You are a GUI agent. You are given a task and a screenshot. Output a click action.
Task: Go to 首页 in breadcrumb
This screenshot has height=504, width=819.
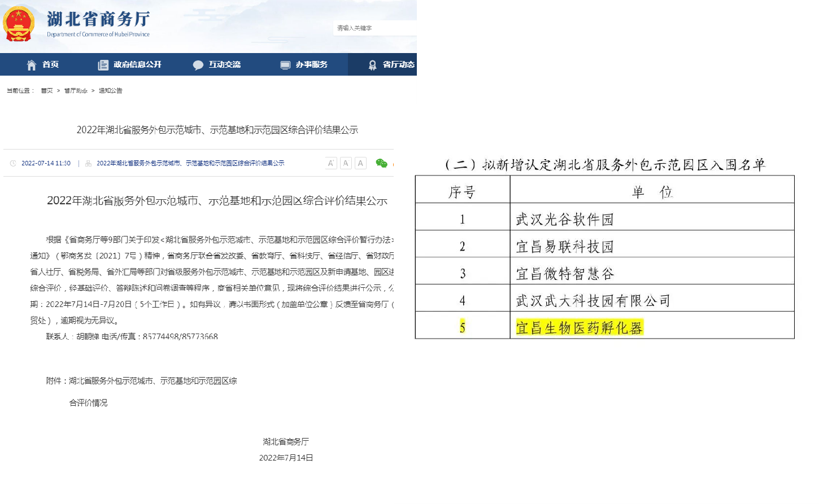click(47, 90)
